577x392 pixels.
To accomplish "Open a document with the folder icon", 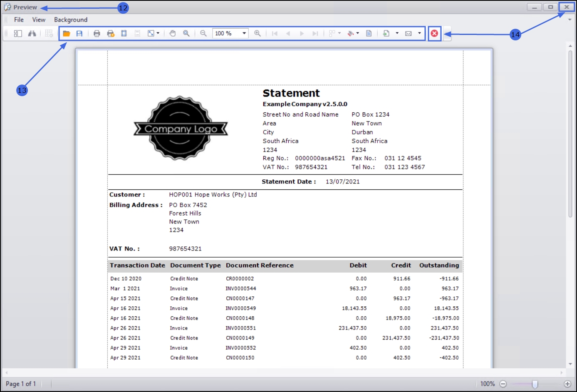I will tap(67, 33).
